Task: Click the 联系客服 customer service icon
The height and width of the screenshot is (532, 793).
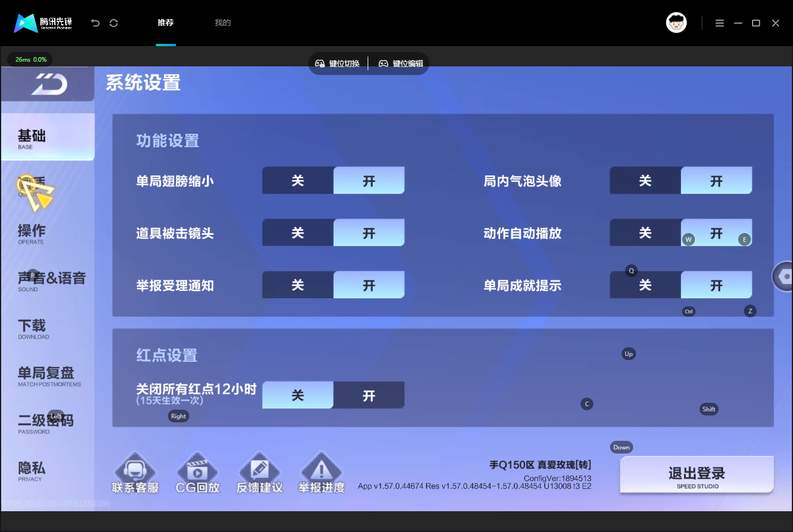Action: tap(135, 473)
